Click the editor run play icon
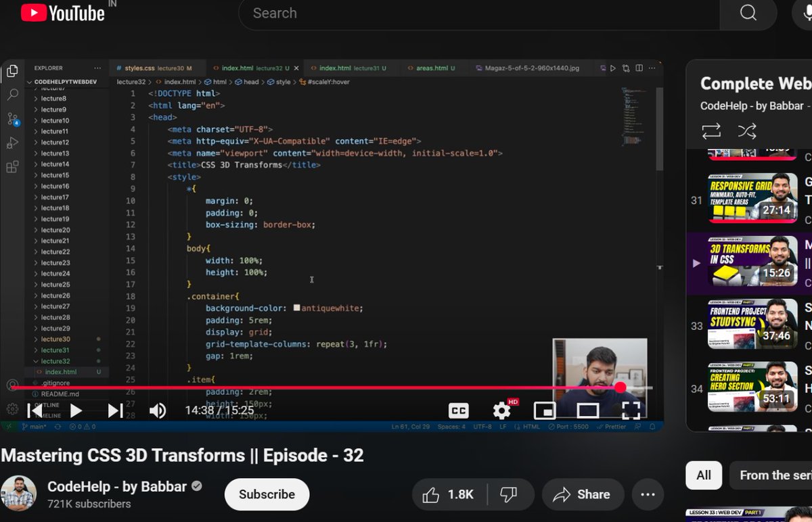 point(613,68)
